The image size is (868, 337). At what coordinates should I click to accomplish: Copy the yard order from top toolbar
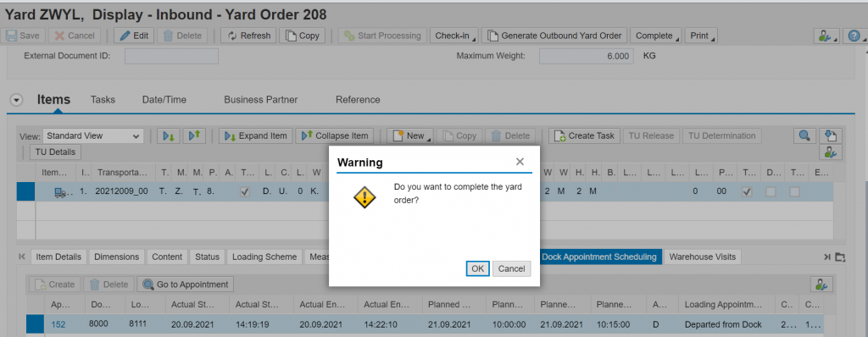click(303, 36)
